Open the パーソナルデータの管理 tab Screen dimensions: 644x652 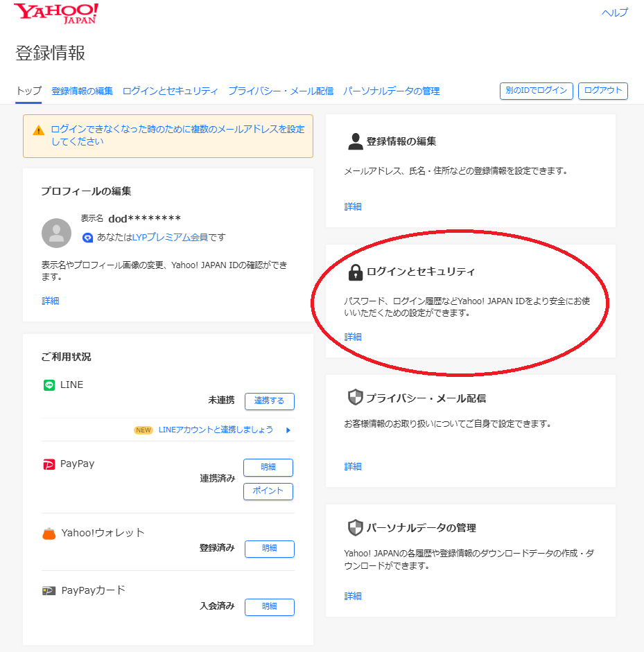click(x=391, y=91)
